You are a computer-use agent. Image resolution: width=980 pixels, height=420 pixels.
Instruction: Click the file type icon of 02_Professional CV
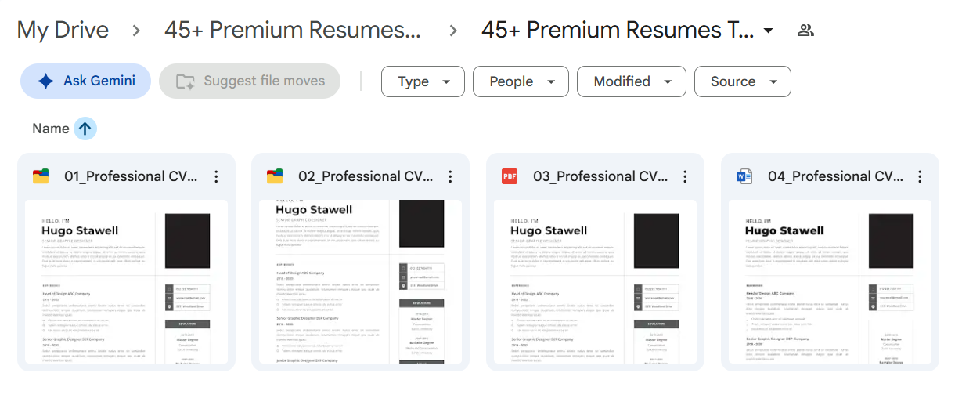click(x=275, y=176)
